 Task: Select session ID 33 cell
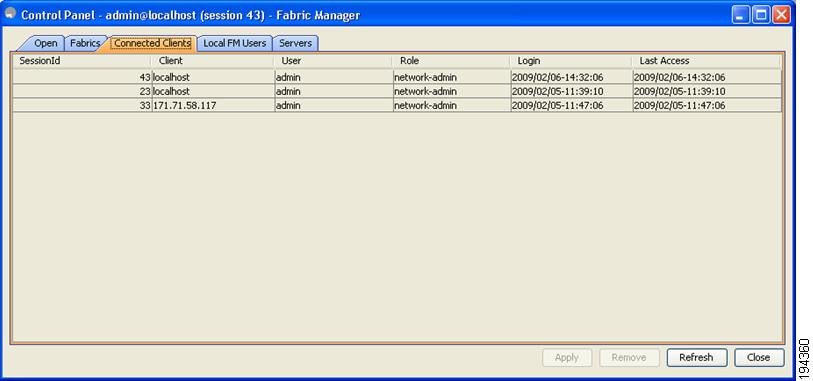click(82, 105)
